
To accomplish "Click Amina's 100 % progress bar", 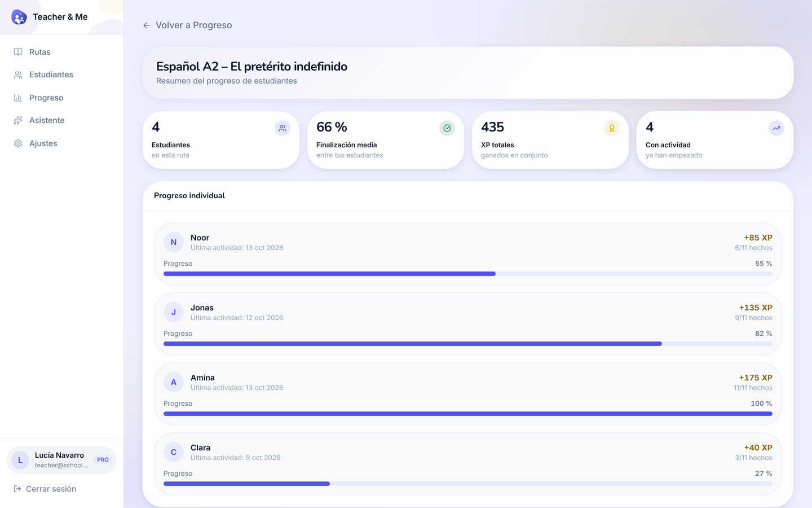I will click(x=468, y=414).
